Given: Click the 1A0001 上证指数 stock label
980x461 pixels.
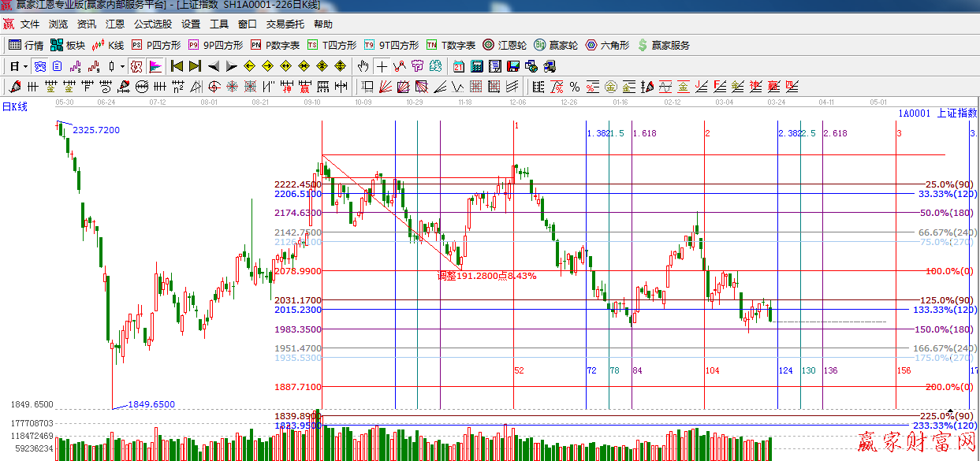Looking at the screenshot, I should [x=937, y=113].
